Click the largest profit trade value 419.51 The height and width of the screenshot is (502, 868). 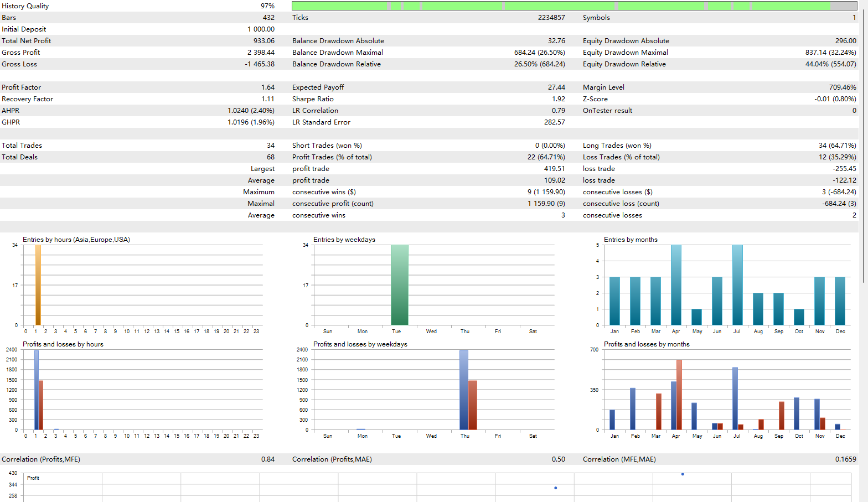point(555,168)
